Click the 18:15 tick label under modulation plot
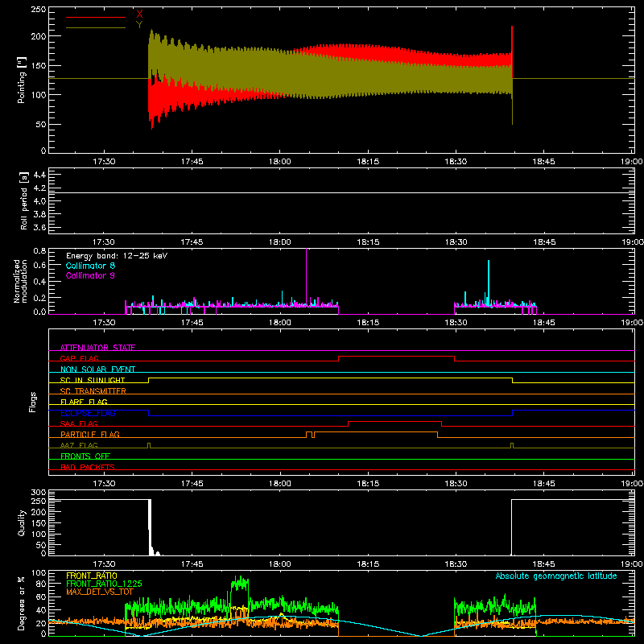644x644 pixels. tap(368, 323)
